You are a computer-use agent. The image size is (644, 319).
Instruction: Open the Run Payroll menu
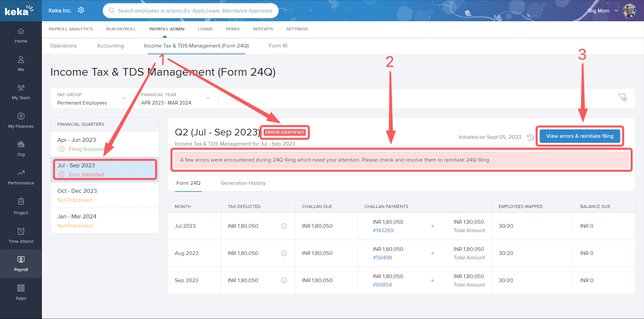[121, 29]
